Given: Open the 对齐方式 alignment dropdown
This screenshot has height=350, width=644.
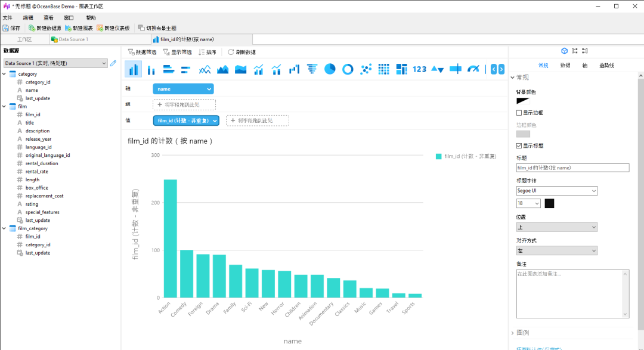Looking at the screenshot, I should coord(556,251).
